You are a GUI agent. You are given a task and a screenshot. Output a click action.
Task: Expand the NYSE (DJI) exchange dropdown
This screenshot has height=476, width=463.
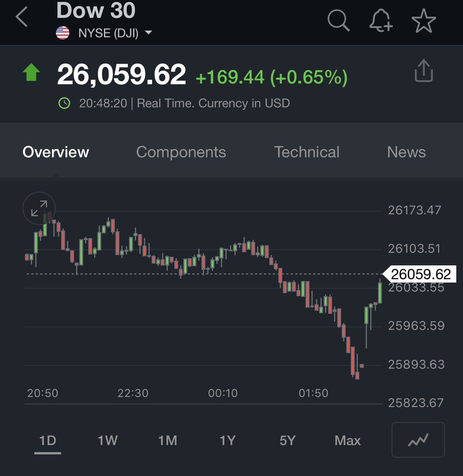(148, 33)
